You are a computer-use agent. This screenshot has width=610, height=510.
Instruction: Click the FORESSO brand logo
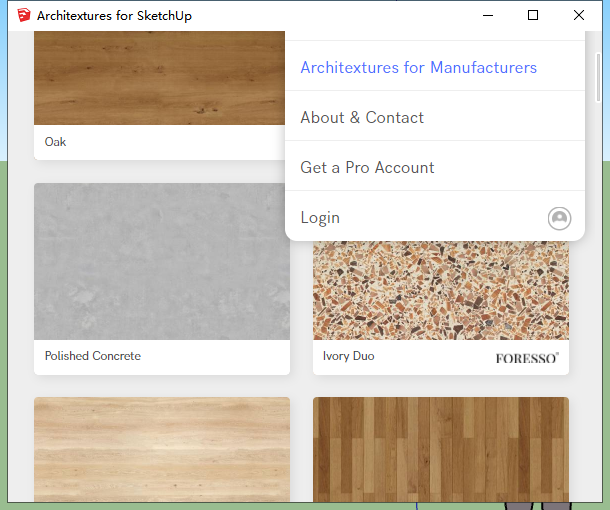(527, 357)
